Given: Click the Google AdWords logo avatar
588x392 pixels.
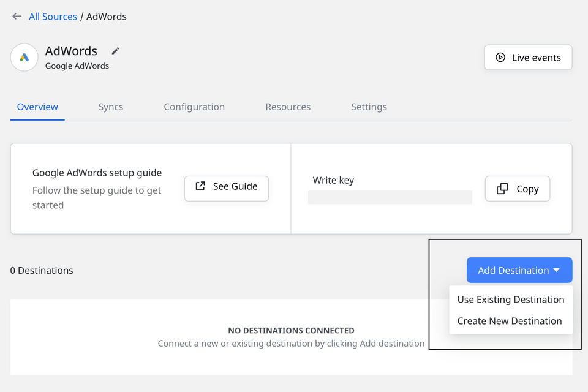Looking at the screenshot, I should (24, 57).
